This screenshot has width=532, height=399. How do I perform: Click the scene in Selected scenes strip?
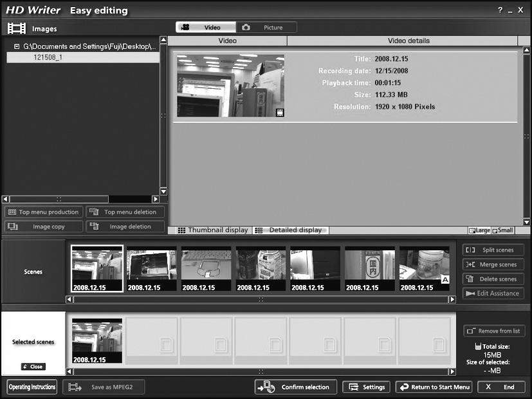[97, 340]
